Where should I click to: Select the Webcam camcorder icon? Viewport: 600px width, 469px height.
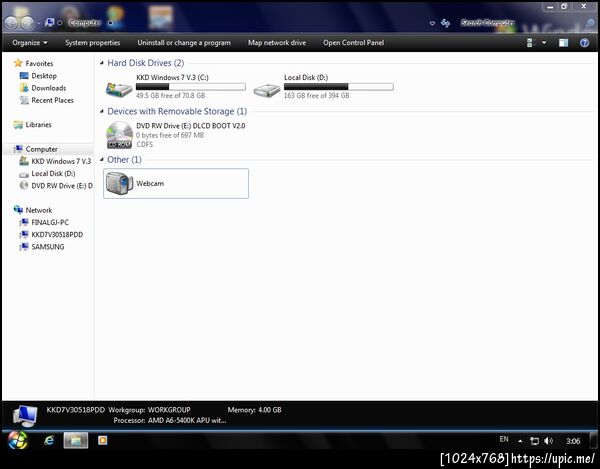[119, 183]
